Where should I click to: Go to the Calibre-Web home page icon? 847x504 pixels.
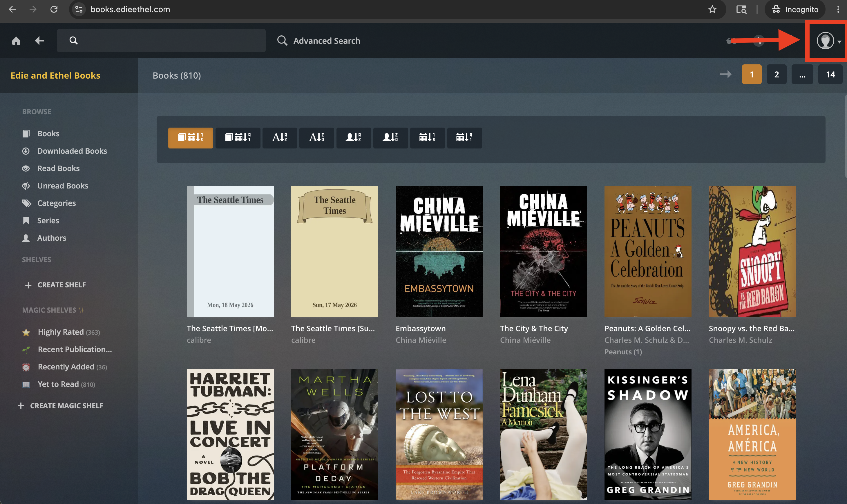click(16, 41)
